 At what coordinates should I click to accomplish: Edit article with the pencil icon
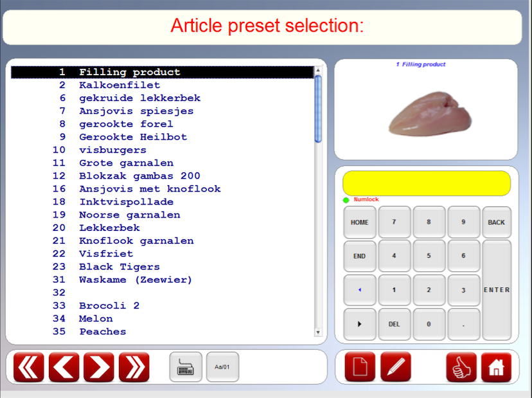pos(396,367)
